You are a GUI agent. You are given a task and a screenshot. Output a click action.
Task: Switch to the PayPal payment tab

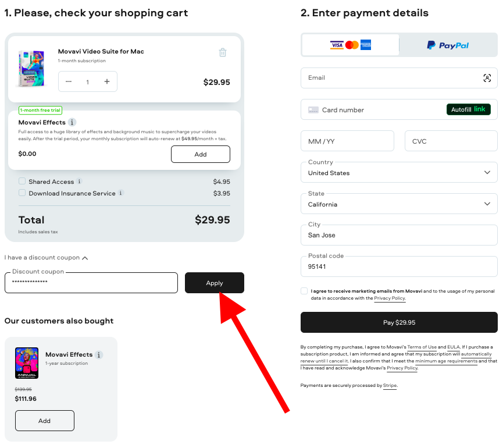pos(448,45)
